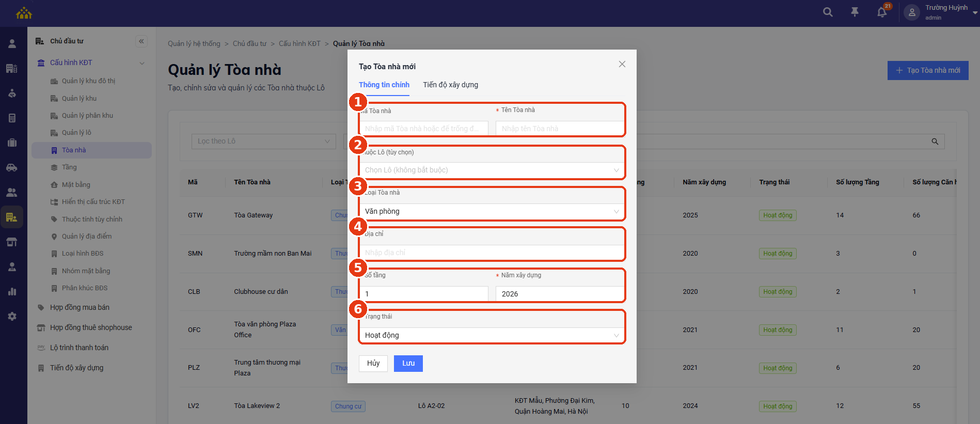The width and height of the screenshot is (980, 424).
Task: Click the magnifier icon in the table search box
Action: click(x=935, y=142)
